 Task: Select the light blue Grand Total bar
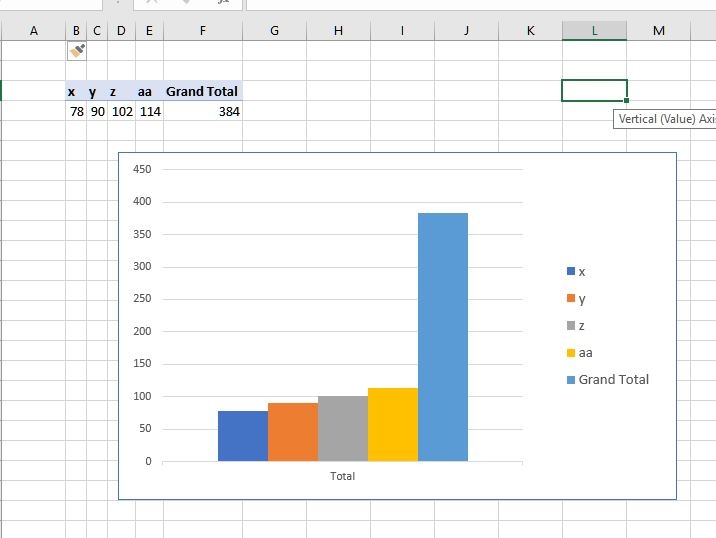click(443, 337)
